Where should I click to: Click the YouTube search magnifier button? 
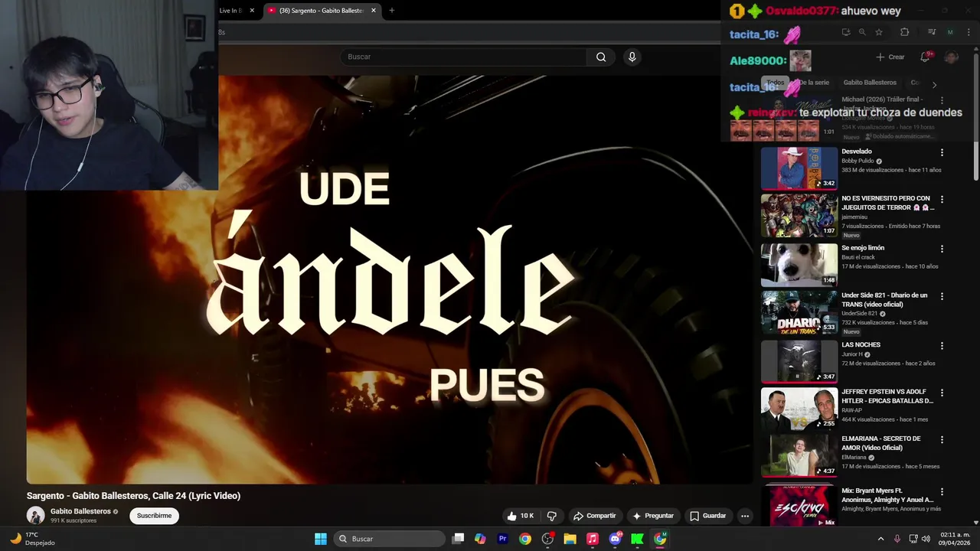tap(601, 57)
